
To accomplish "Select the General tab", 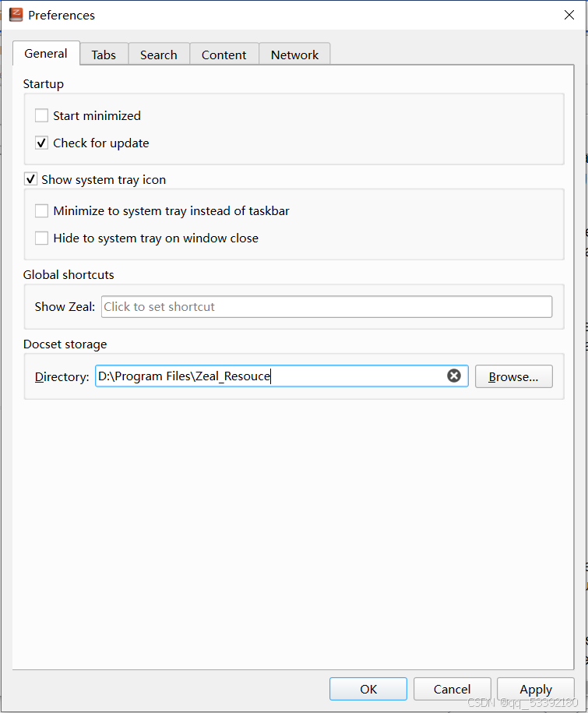I will pos(46,54).
